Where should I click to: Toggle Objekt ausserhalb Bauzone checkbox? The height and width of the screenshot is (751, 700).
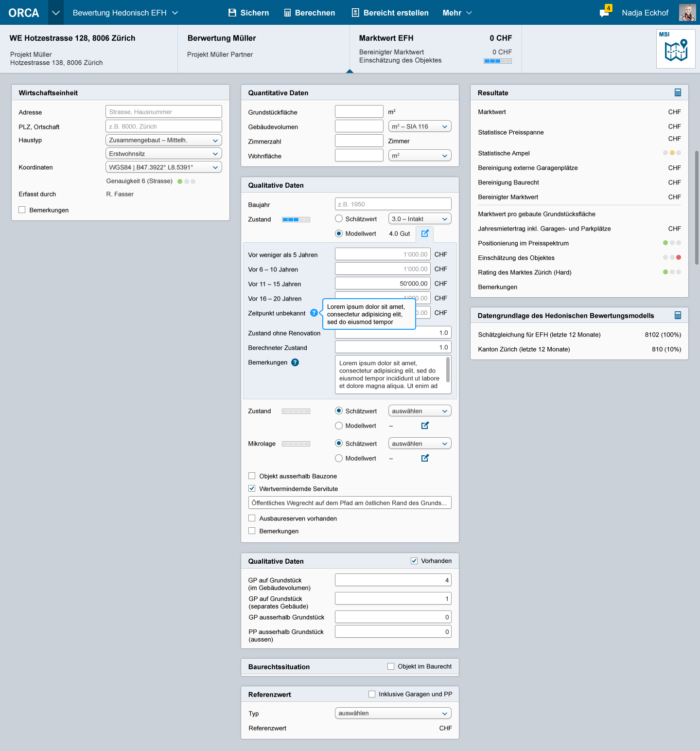252,476
